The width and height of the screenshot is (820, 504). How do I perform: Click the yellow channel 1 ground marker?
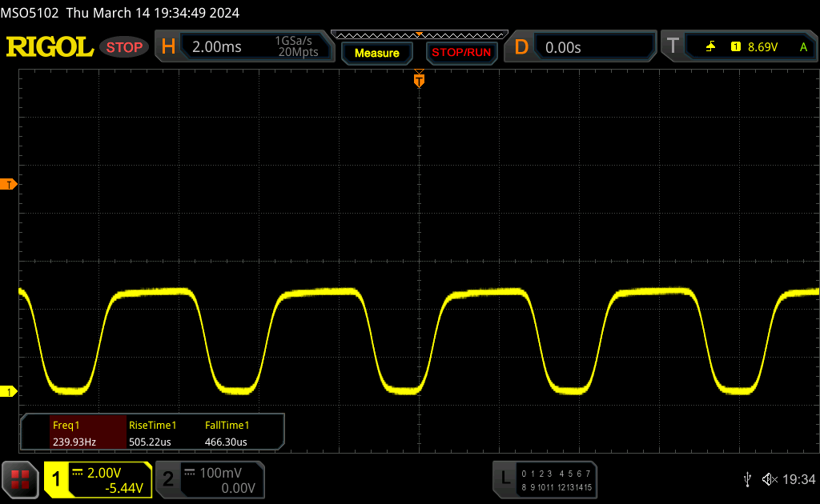click(x=9, y=391)
